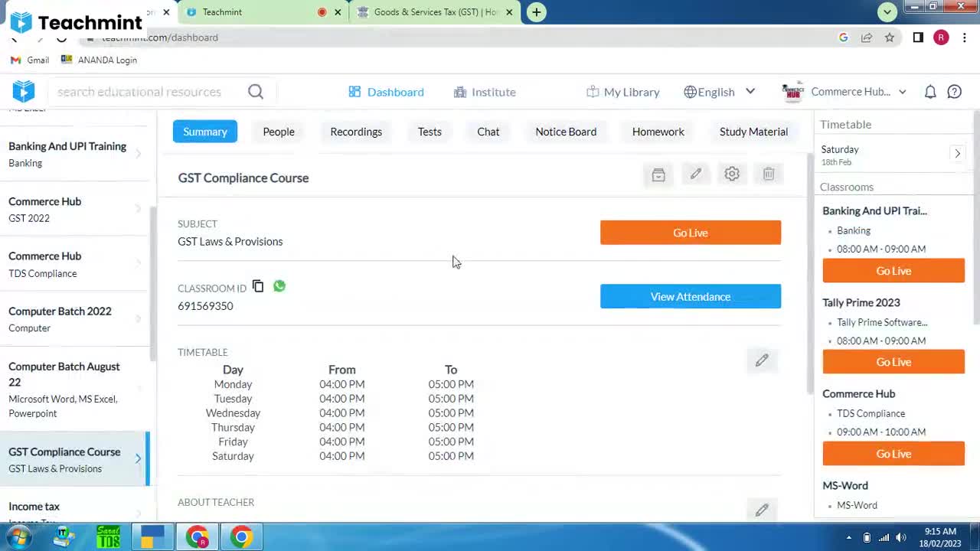Copy the classroom ID
The height and width of the screenshot is (551, 980).
pyautogui.click(x=258, y=286)
